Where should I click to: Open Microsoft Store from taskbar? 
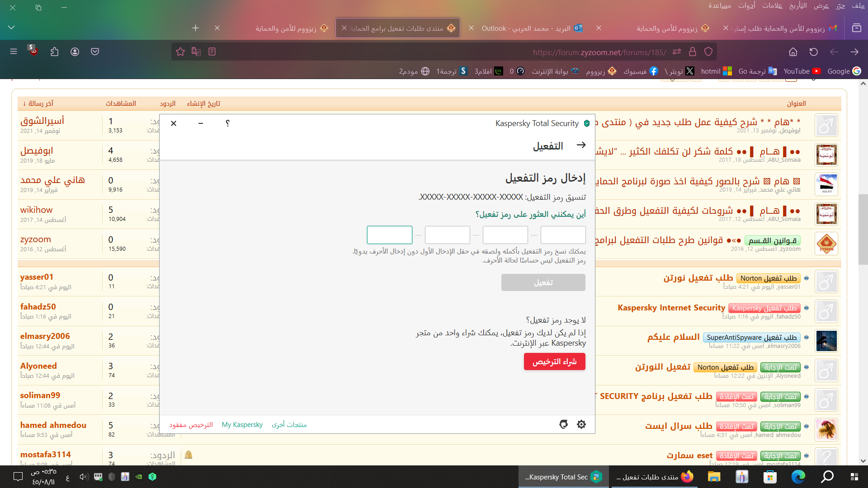coord(770,477)
